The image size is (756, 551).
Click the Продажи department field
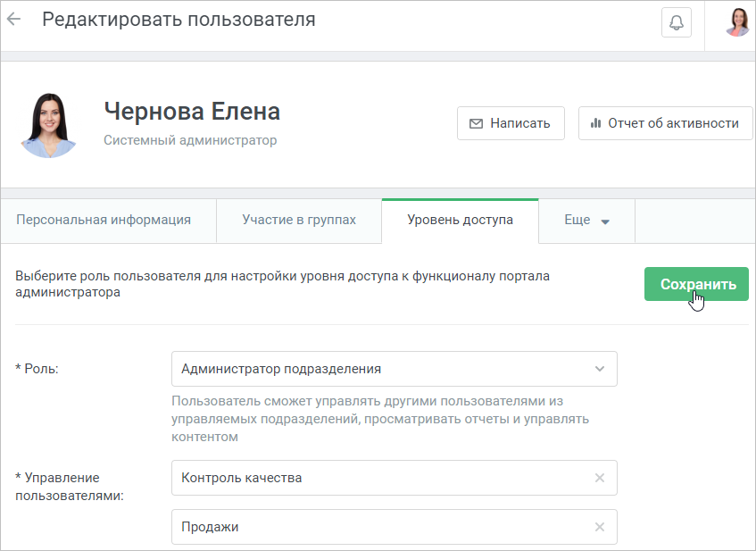coord(394,527)
